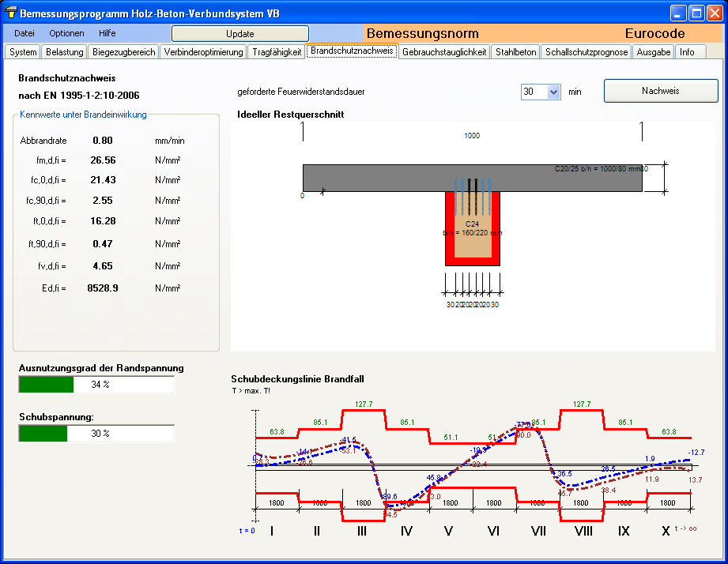Switch to the Tragfähigkeit tab

point(276,52)
